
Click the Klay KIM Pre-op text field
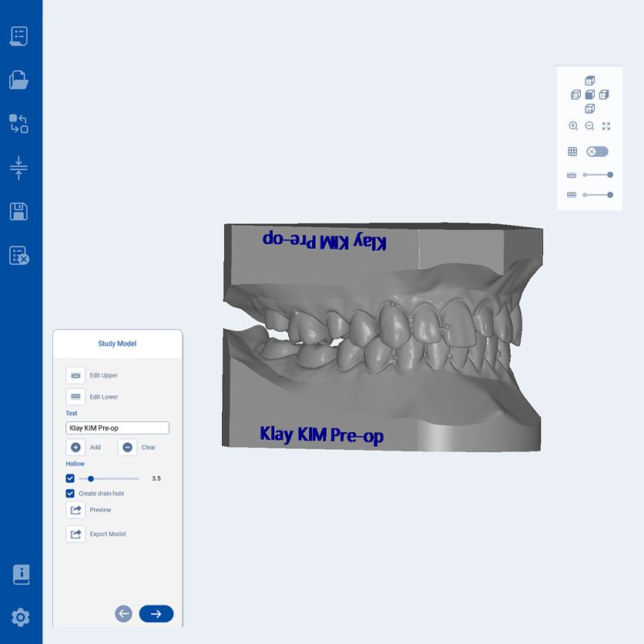coord(116,428)
